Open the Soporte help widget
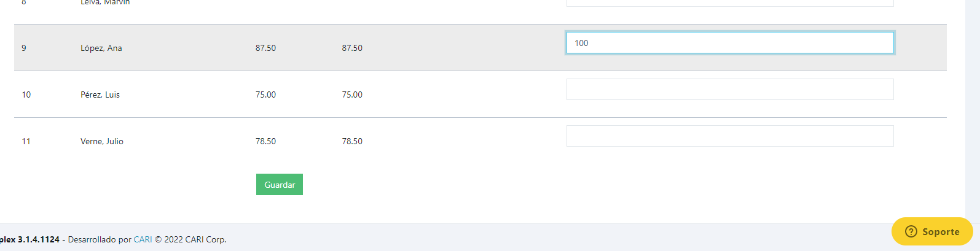The image size is (980, 251). click(932, 231)
